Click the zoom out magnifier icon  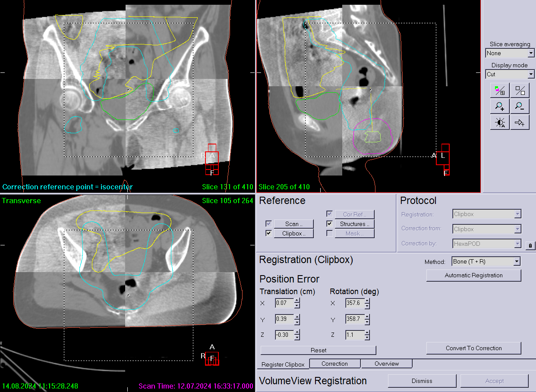pos(520,107)
